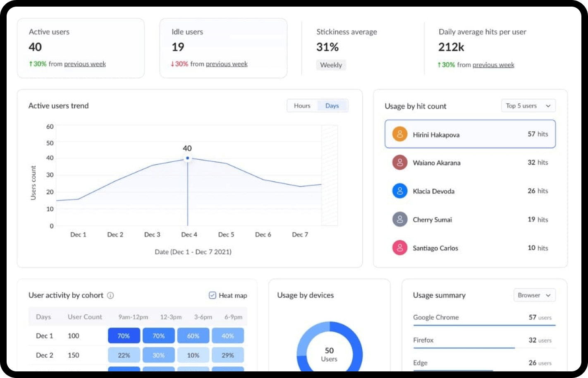Click Waiano Akarana's red avatar icon
Image resolution: width=588 pixels, height=378 pixels.
[399, 163]
